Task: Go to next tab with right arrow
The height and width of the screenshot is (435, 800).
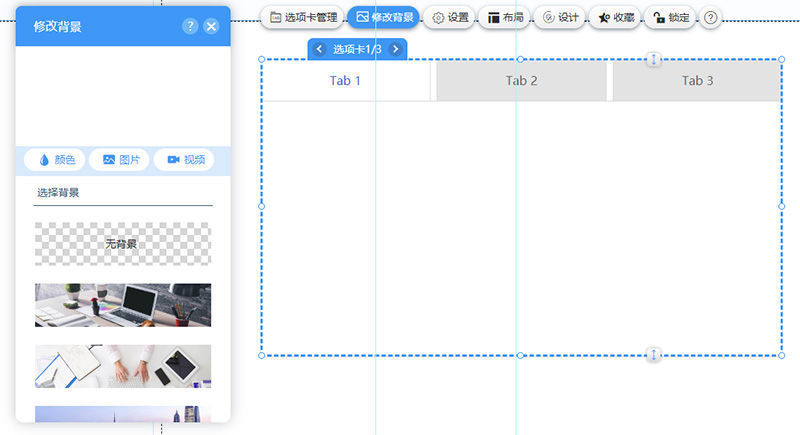Action: tap(395, 49)
